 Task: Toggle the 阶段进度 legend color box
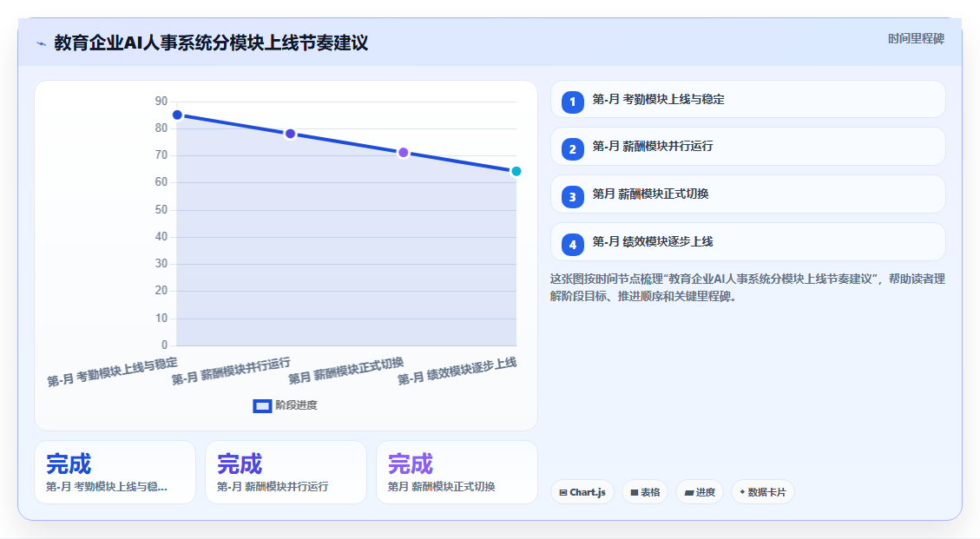tap(262, 406)
